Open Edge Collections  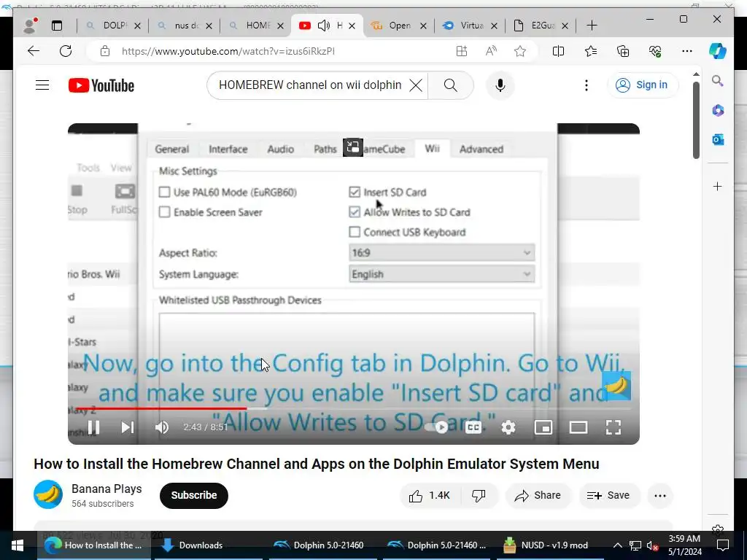[x=623, y=51]
